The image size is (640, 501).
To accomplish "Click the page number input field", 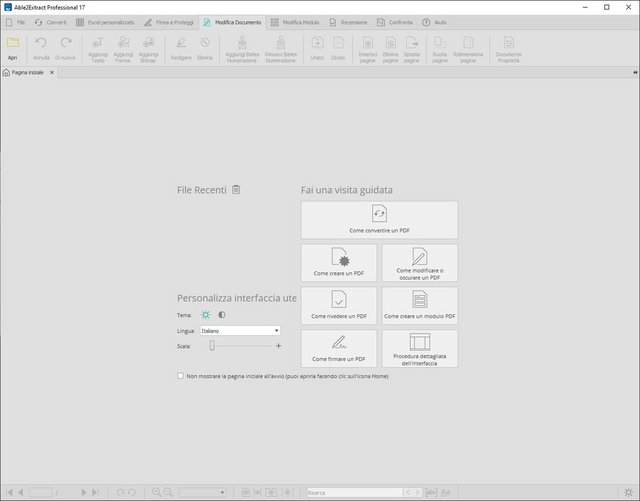I will coord(40,492).
